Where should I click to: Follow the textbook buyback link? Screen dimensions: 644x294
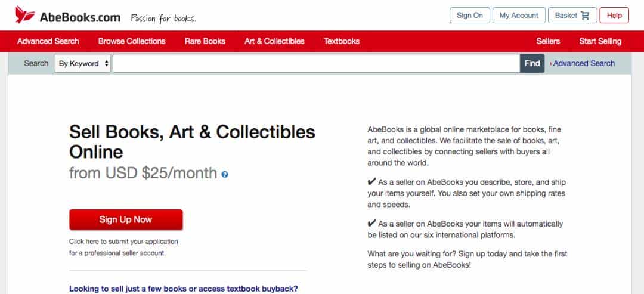184,289
